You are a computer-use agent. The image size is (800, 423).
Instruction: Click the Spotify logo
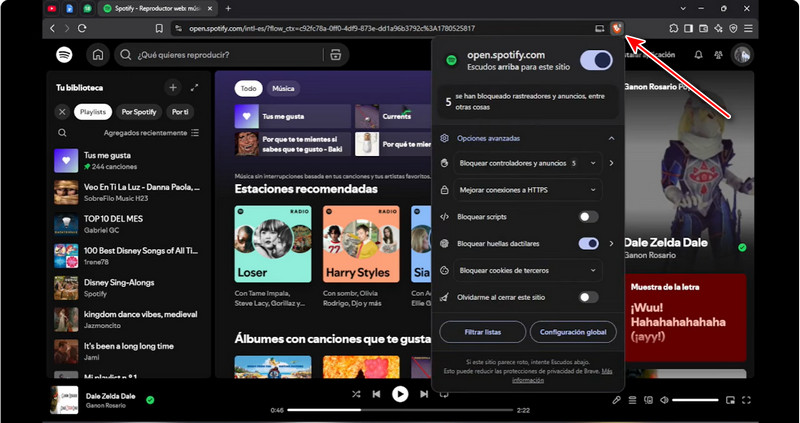pyautogui.click(x=64, y=55)
